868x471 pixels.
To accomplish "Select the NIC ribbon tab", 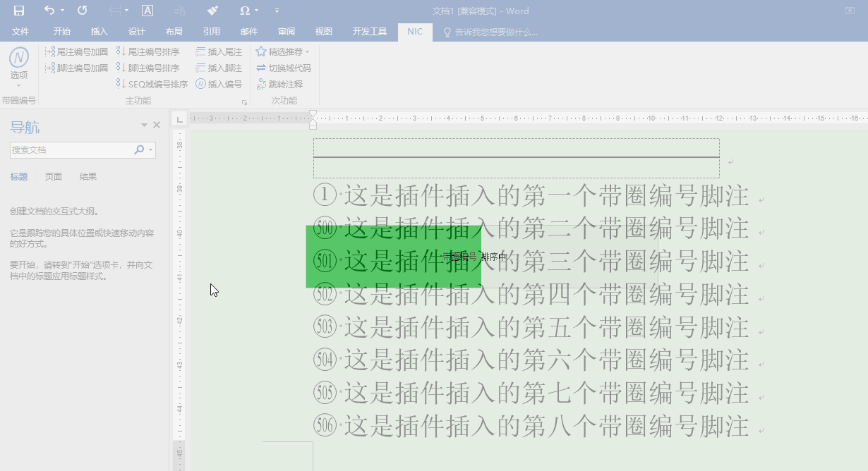I will [x=415, y=32].
